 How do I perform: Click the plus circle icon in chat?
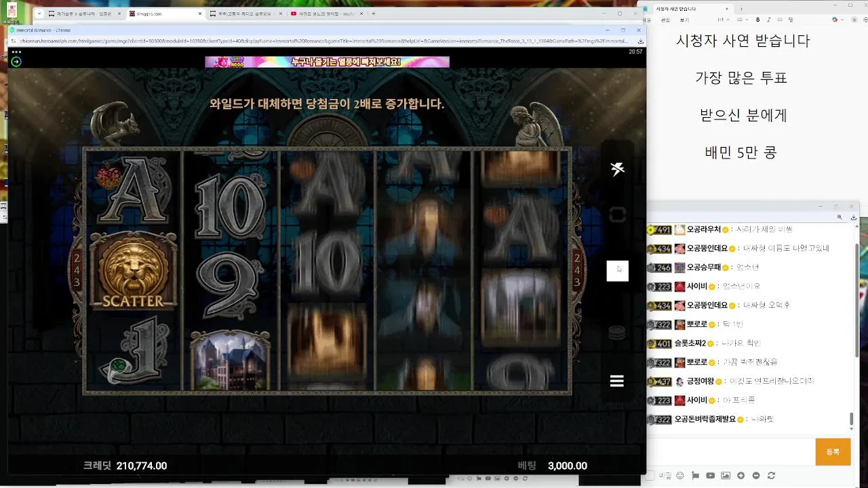pyautogui.click(x=741, y=476)
